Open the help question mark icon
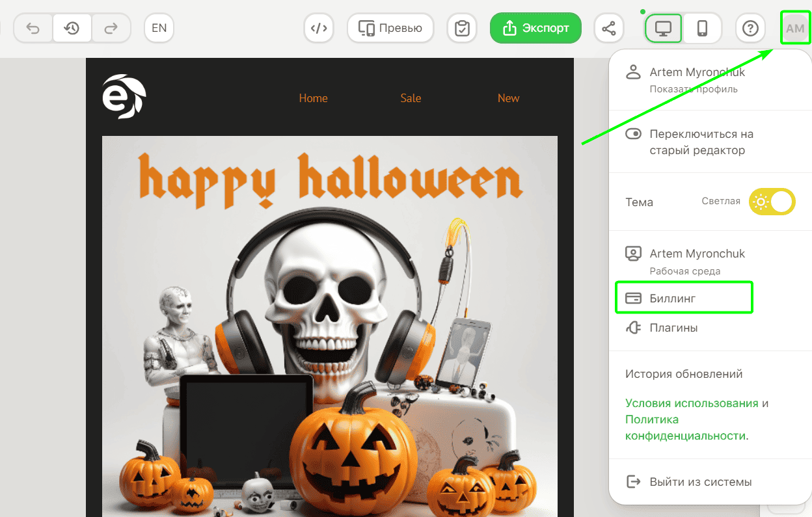Image resolution: width=812 pixels, height=517 pixels. [750, 29]
